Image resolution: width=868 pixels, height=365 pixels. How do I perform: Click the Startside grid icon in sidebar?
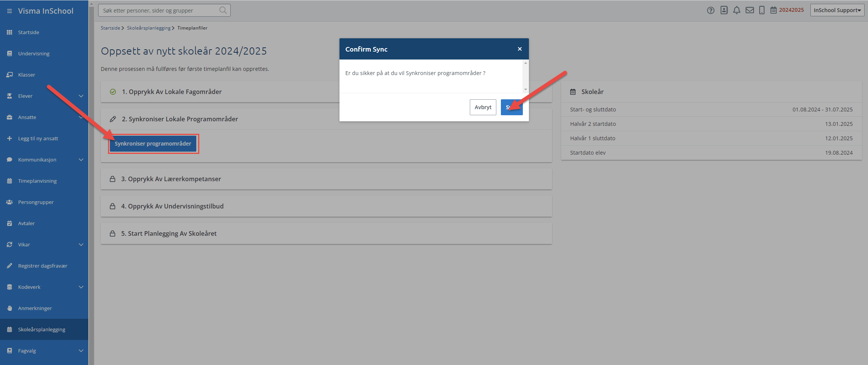[x=9, y=32]
